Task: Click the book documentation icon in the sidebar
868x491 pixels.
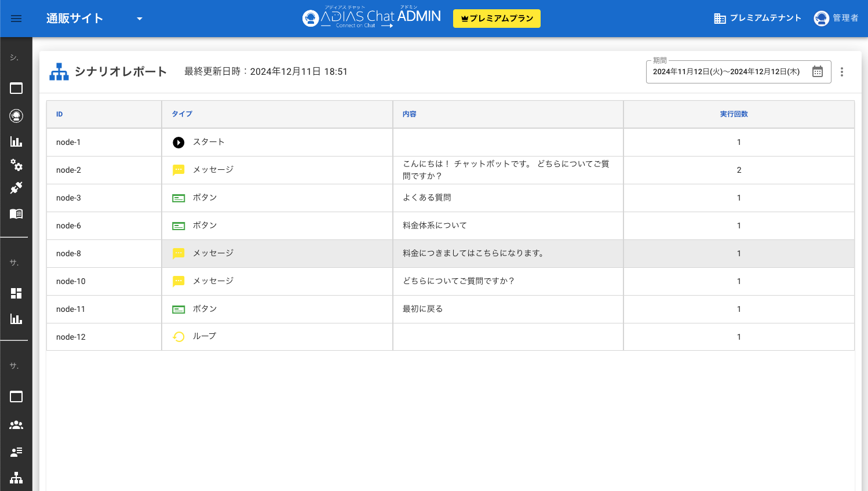Action: tap(16, 213)
